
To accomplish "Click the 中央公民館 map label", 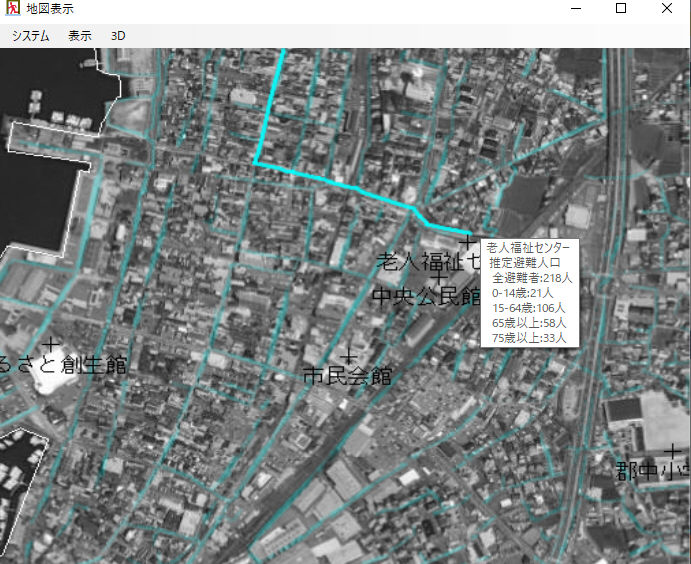I will (x=425, y=296).
